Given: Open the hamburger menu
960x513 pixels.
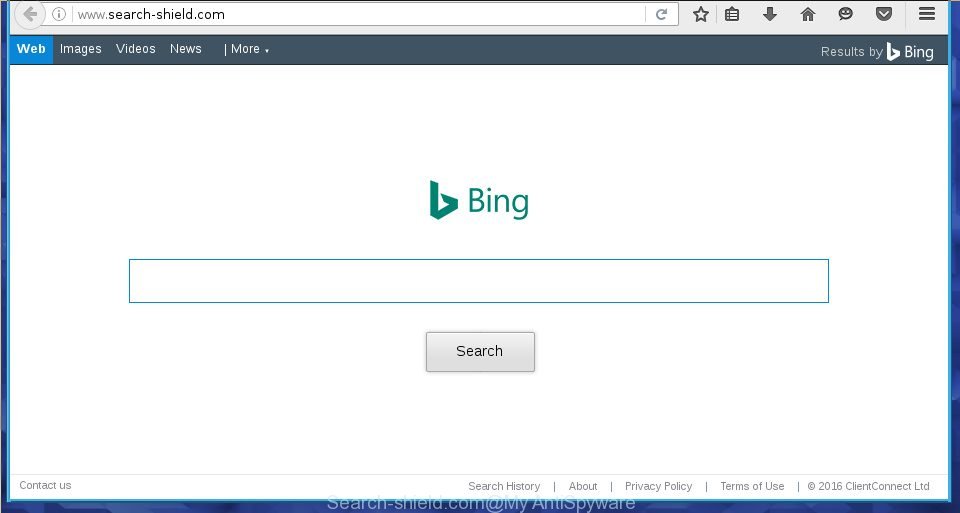Looking at the screenshot, I should (927, 14).
